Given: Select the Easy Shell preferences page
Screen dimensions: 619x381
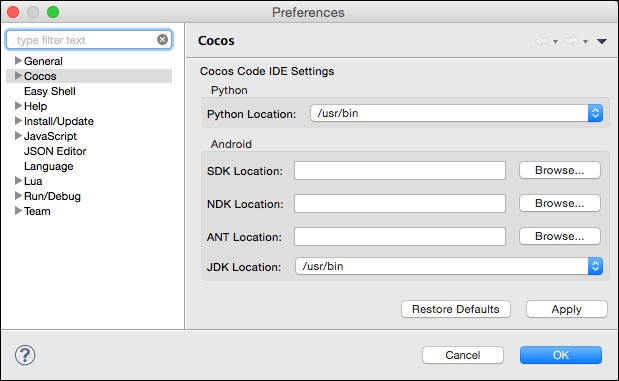Looking at the screenshot, I should tap(50, 91).
